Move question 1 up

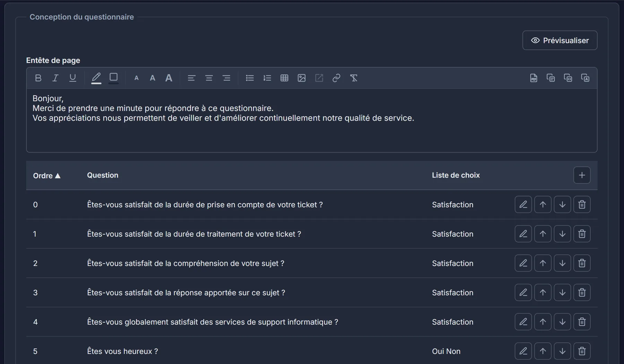pos(543,234)
